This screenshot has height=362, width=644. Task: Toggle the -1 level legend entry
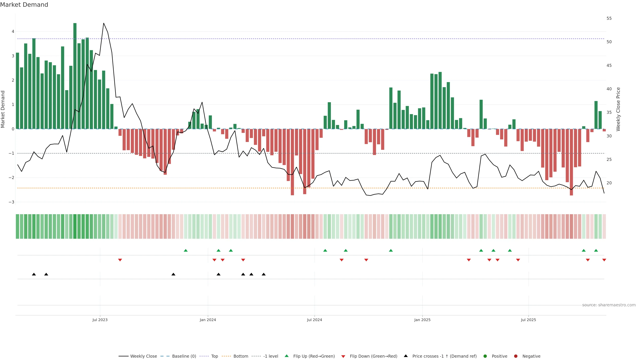click(x=271, y=356)
